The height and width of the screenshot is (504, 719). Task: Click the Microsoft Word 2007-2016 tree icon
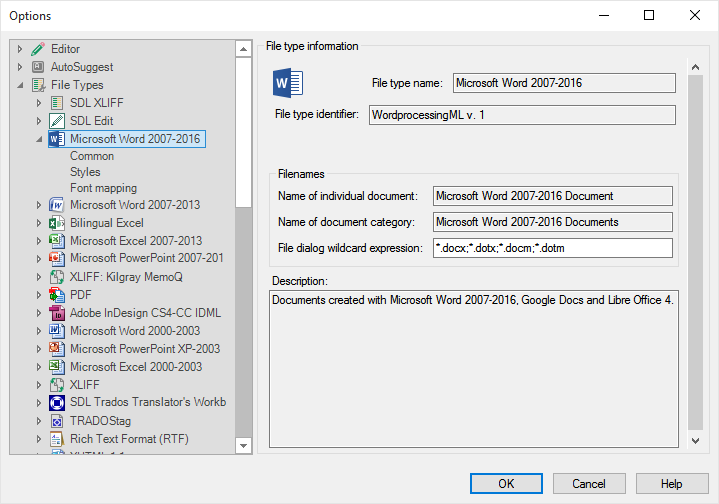56,139
